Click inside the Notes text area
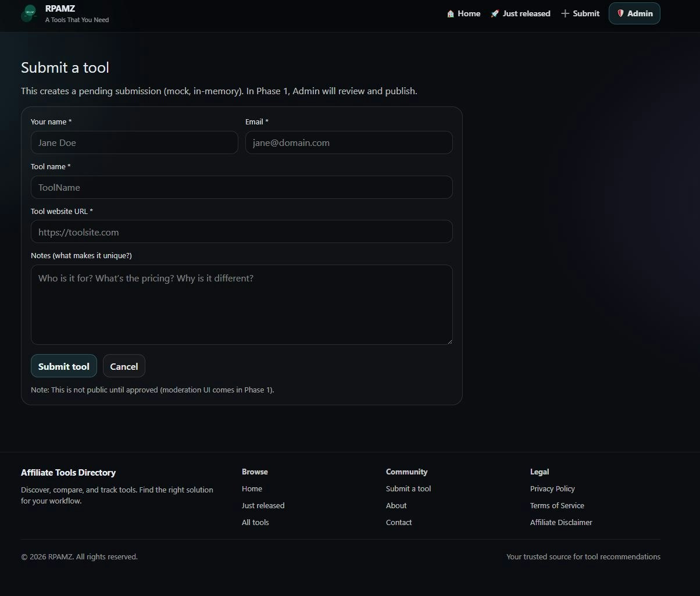The width and height of the screenshot is (700, 596). [x=242, y=305]
